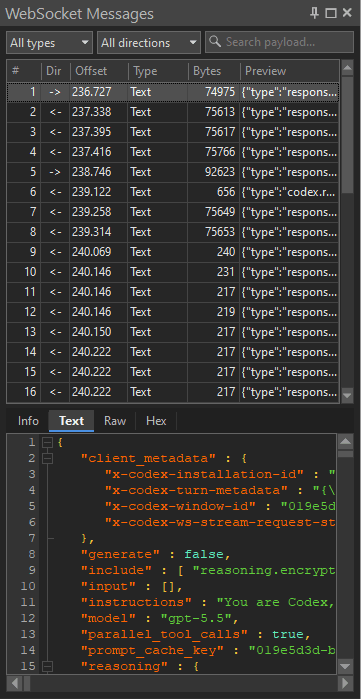Click the "input" : [] line
This screenshot has height=699, width=361.
point(132,586)
